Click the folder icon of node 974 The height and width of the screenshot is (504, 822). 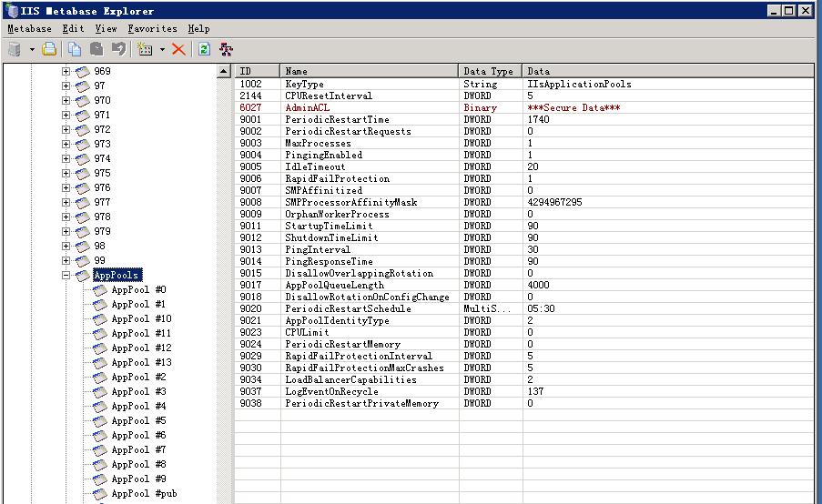click(x=82, y=158)
